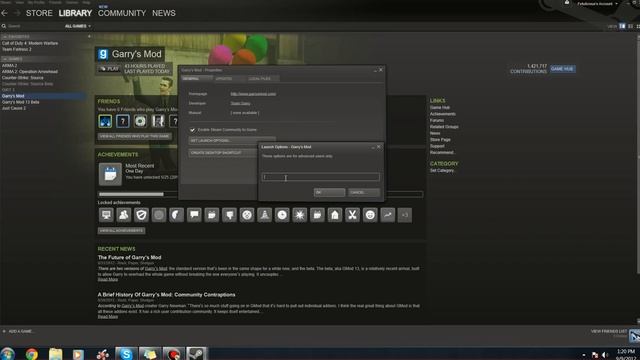
Task: Select the traffic cone locked achievement icon
Action: pyautogui.click(x=264, y=215)
